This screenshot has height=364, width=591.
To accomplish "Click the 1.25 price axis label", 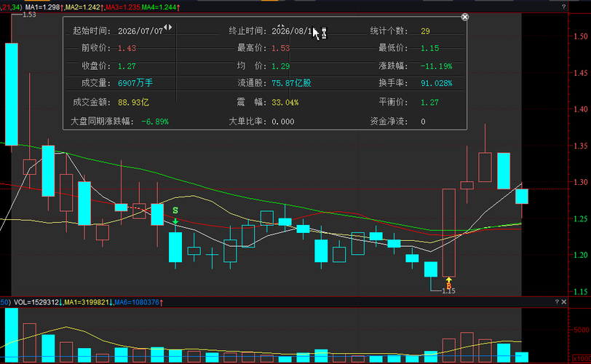I will click(x=581, y=219).
